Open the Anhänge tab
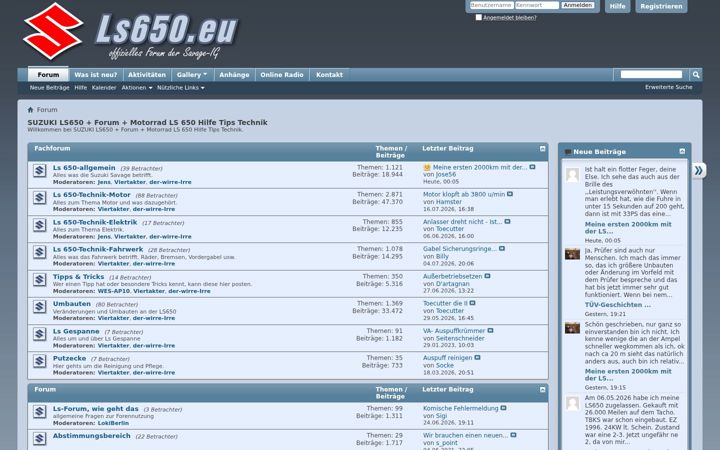This screenshot has height=450, width=720. pyautogui.click(x=234, y=74)
